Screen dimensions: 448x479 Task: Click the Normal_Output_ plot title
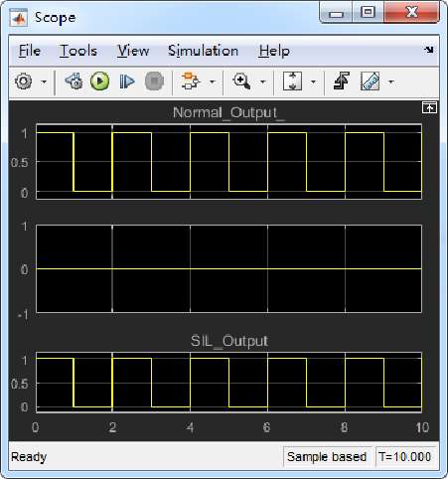pos(228,113)
